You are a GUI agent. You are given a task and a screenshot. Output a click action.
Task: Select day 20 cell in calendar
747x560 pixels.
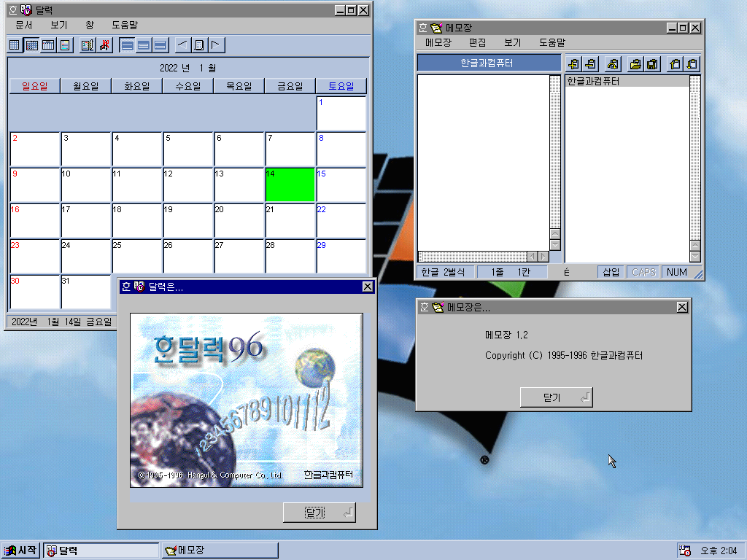239,220
